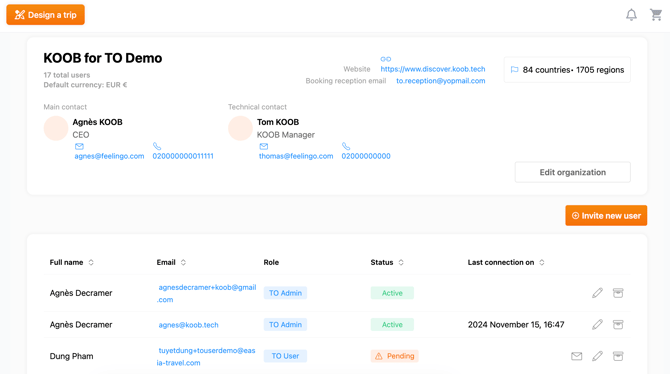Click Tom KOOB's avatar circle
The width and height of the screenshot is (670, 374).
click(240, 128)
